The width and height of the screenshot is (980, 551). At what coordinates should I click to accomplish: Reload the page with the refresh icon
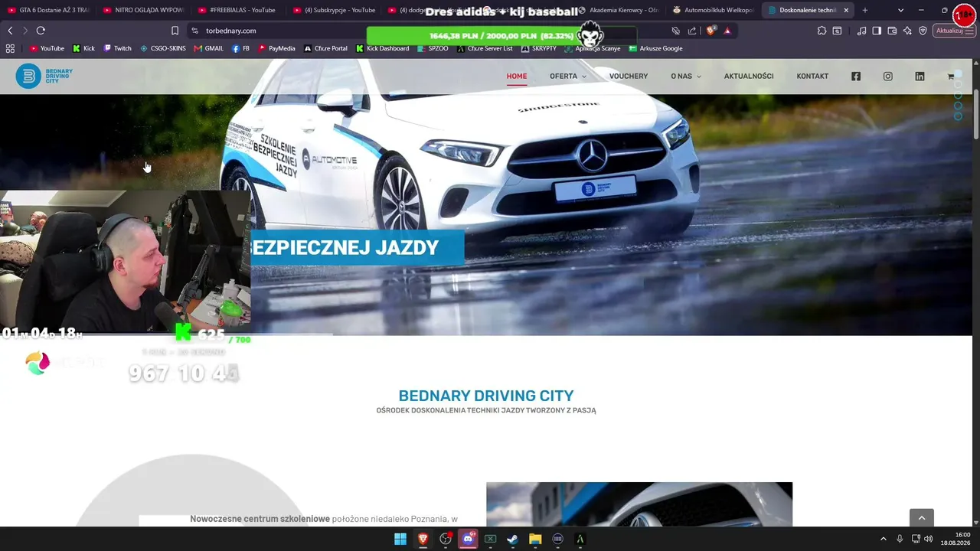41,31
